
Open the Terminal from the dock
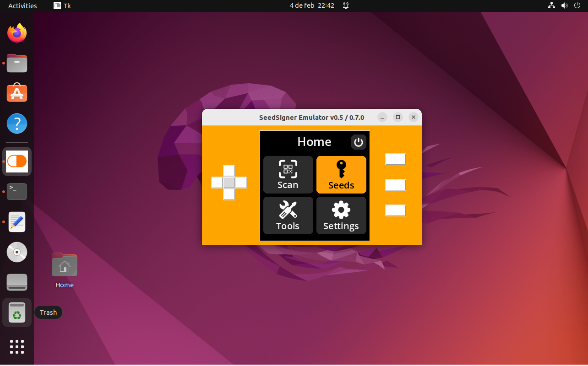[17, 192]
